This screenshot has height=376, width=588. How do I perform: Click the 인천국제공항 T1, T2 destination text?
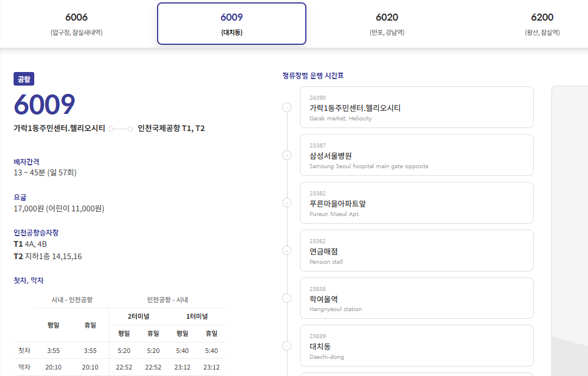171,128
